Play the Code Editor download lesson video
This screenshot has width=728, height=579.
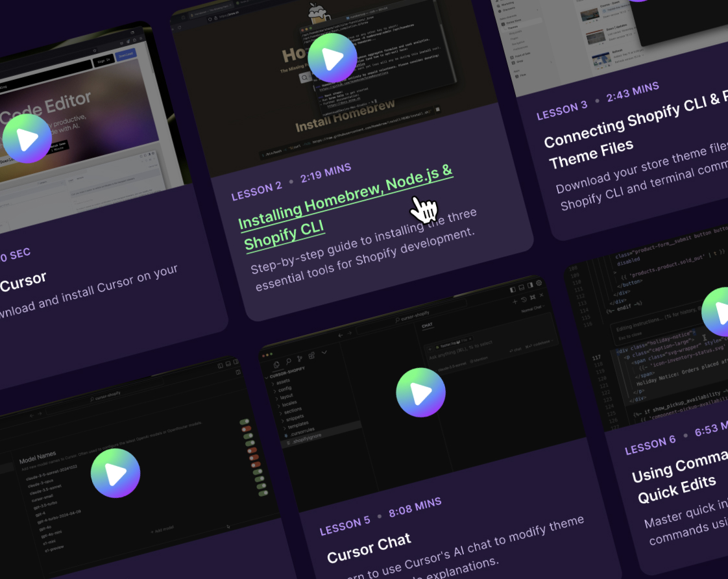pos(27,139)
